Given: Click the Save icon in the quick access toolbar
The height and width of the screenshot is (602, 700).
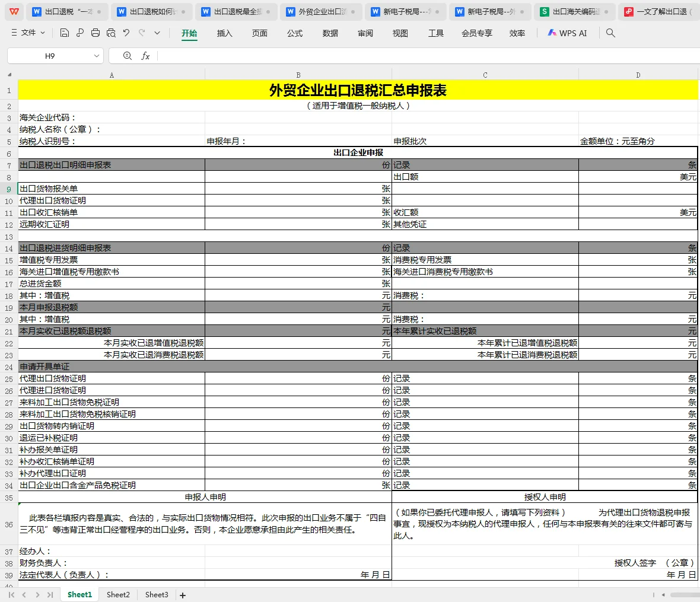Looking at the screenshot, I should [x=64, y=34].
